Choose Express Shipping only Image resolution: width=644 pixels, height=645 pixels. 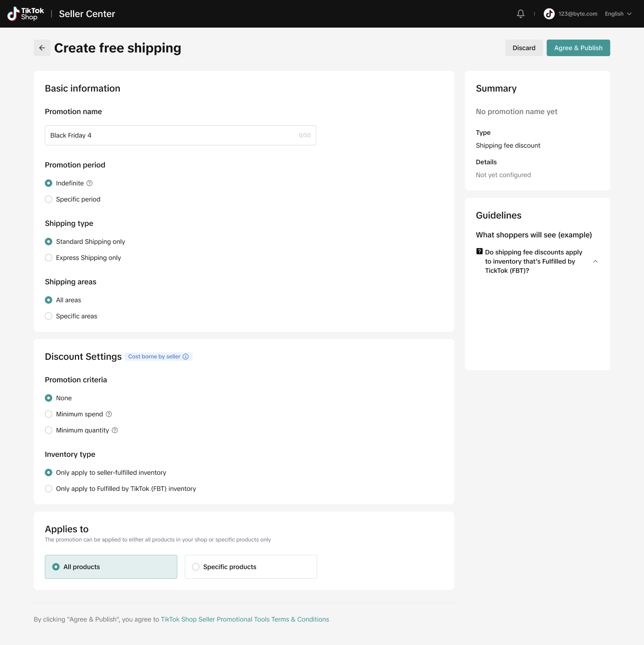49,258
